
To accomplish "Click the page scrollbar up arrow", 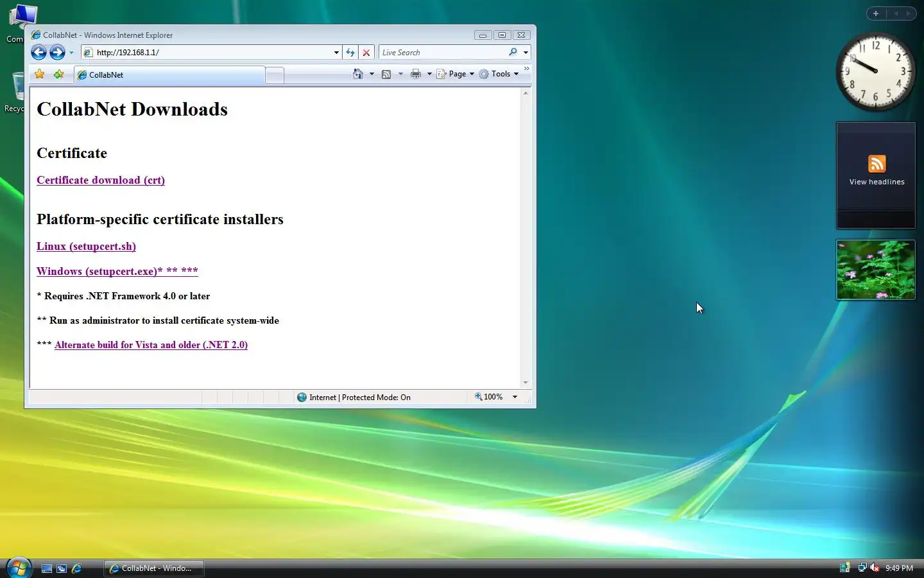I will [x=526, y=94].
